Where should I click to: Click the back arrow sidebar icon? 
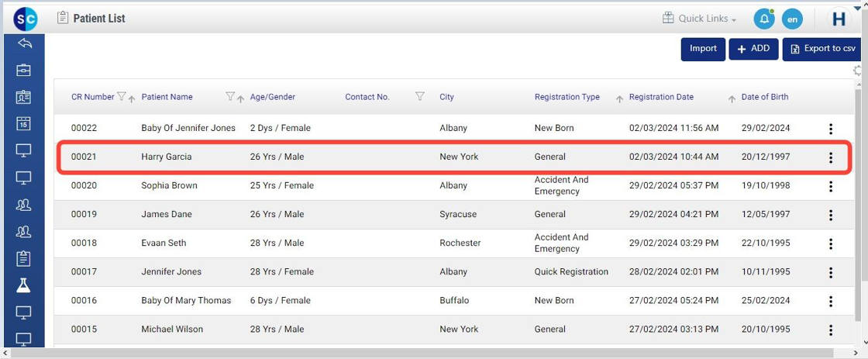point(23,43)
